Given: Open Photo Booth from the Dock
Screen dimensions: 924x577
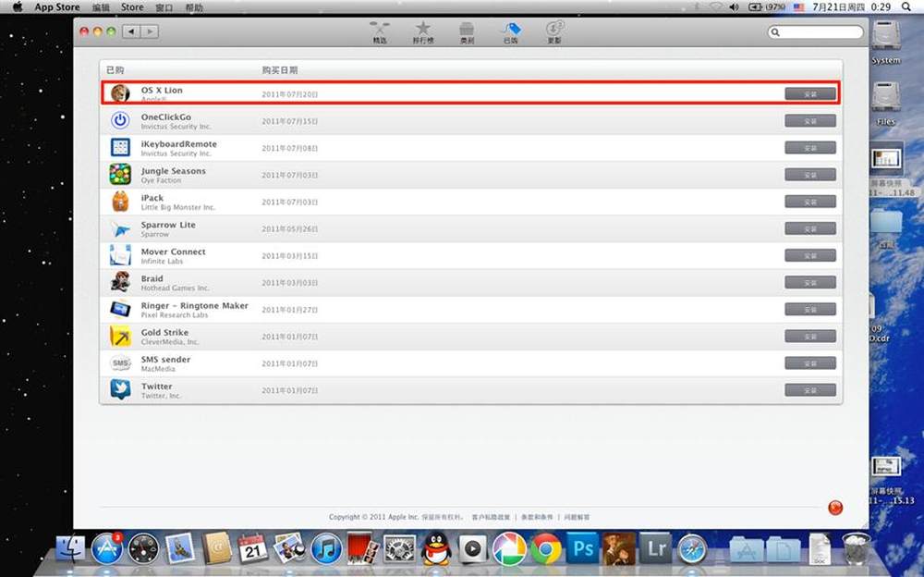Looking at the screenshot, I should coord(362,547).
